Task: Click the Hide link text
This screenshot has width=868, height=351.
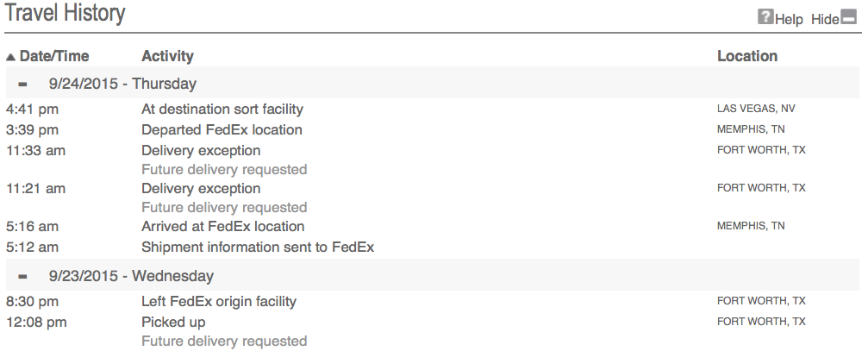Action: click(x=826, y=19)
